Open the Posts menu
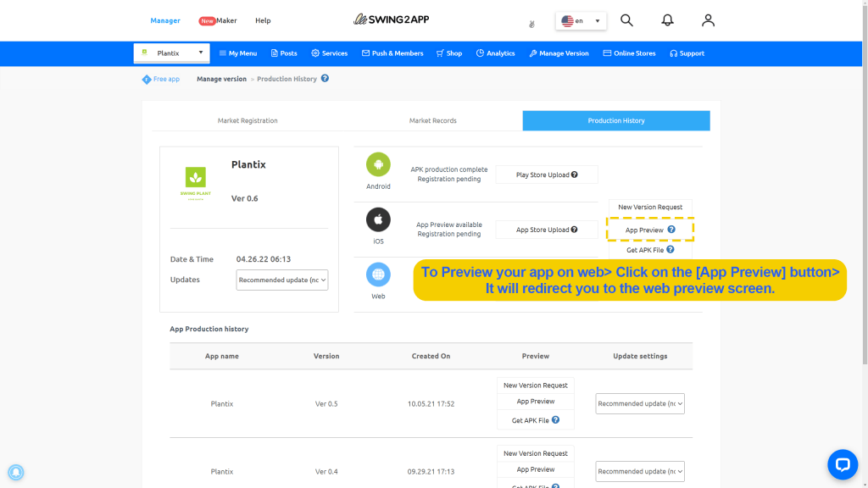868x488 pixels. click(x=284, y=53)
